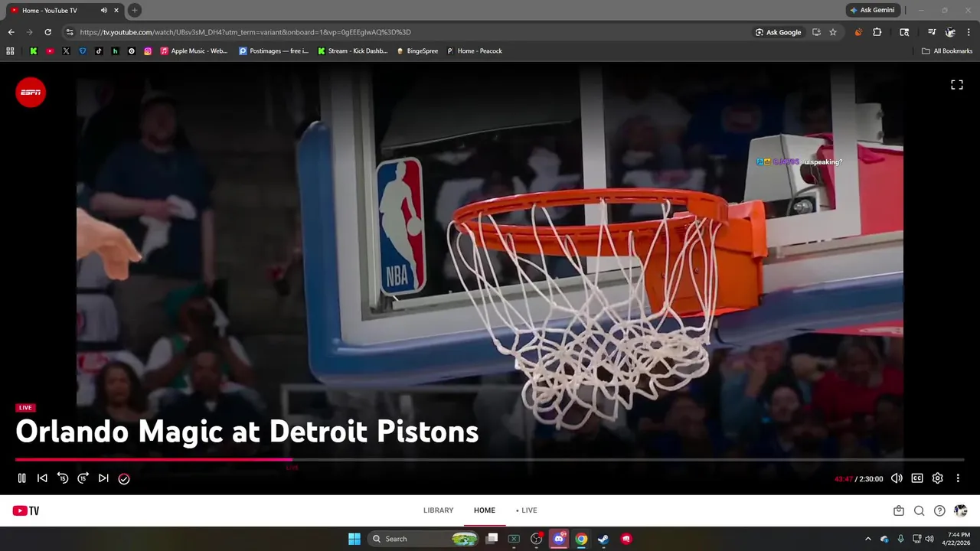Click the ESPN channel logo
The height and width of the screenshot is (551, 980).
[31, 93]
